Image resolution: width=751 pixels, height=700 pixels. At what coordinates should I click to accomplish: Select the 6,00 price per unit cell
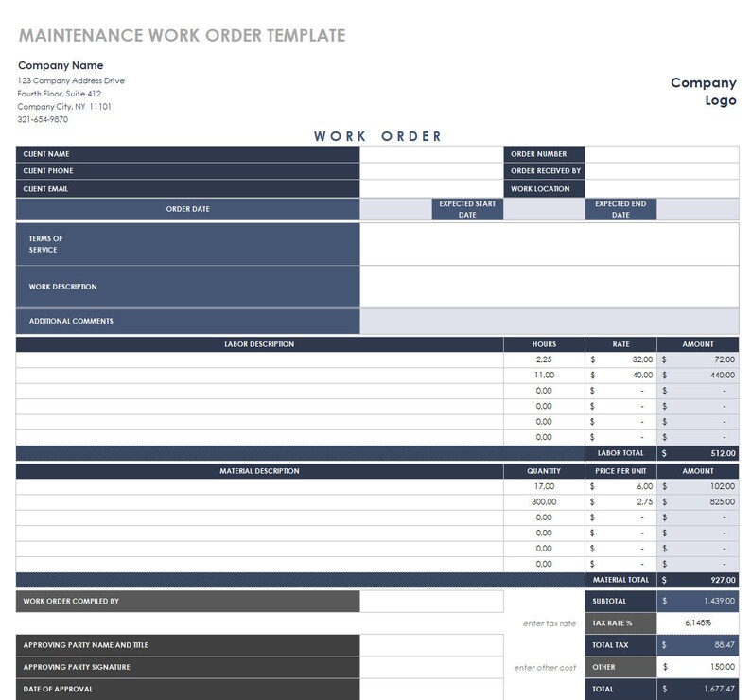[620, 487]
